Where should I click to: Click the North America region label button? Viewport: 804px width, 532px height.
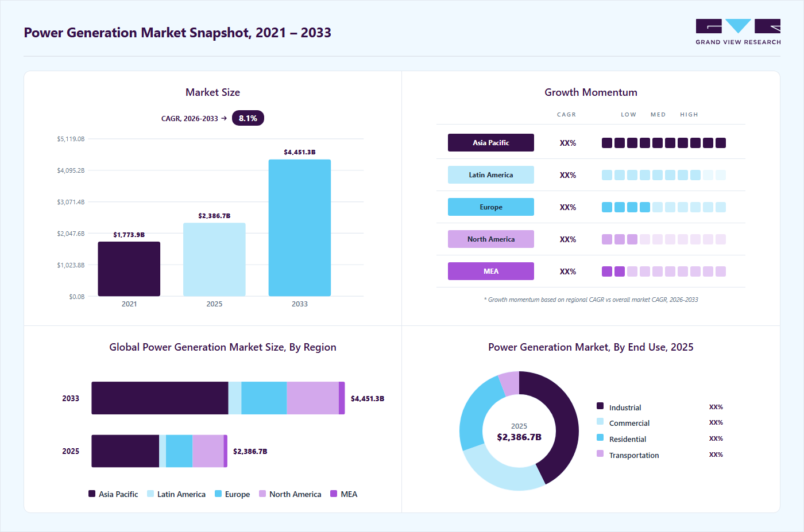pyautogui.click(x=491, y=239)
